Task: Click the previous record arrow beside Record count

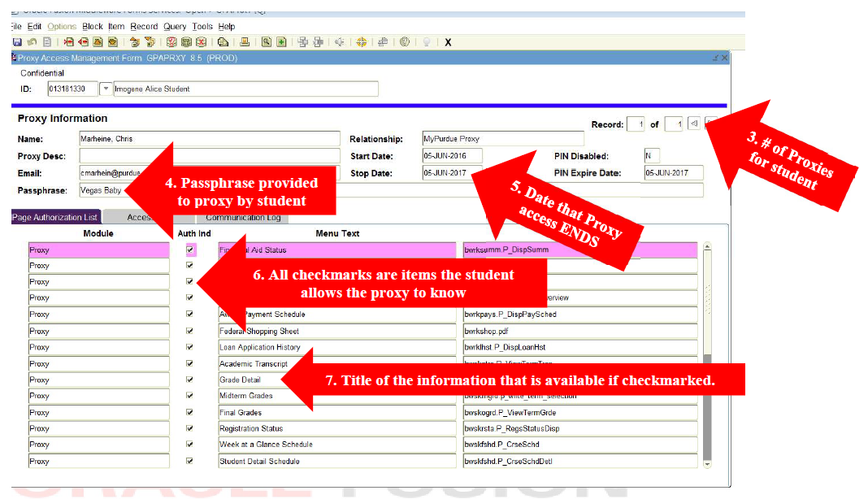Action: pos(693,124)
